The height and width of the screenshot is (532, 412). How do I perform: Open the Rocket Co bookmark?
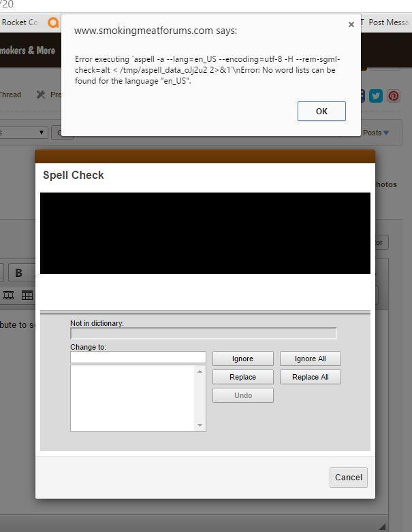click(x=19, y=22)
